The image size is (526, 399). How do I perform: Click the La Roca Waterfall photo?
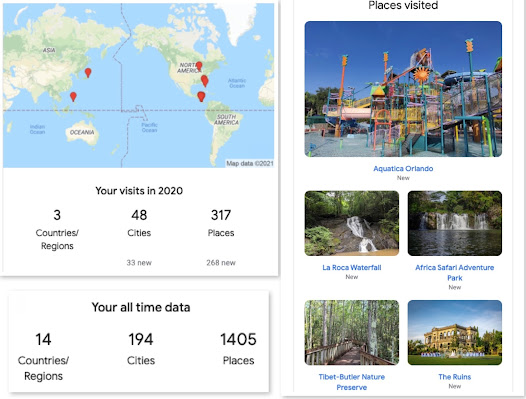[x=352, y=223]
